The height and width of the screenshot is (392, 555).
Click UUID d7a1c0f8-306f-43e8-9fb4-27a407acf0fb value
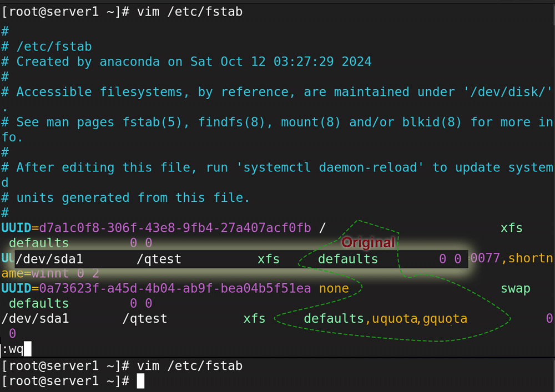(175, 228)
